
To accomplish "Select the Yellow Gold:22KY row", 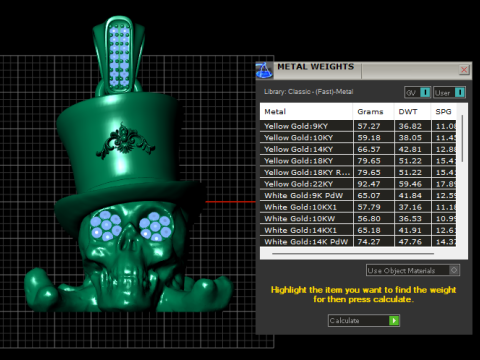I will point(358,184).
